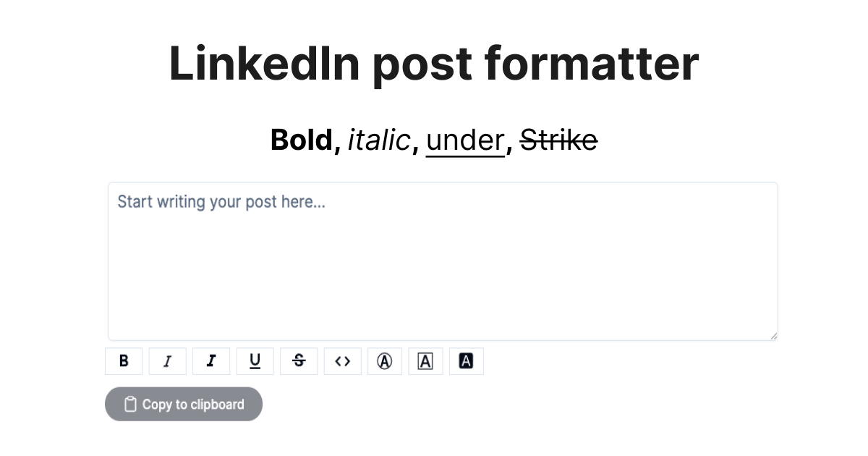The width and height of the screenshot is (868, 456).
Task: Select the outlined boxed-A style icon
Action: pos(425,360)
